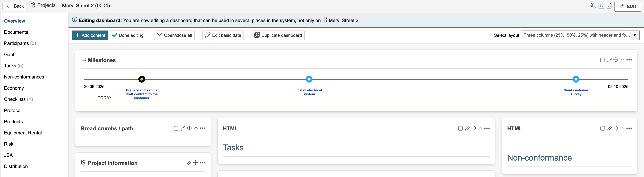The image size is (644, 177).
Task: Click the image export icon in header
Action: coord(601,6)
